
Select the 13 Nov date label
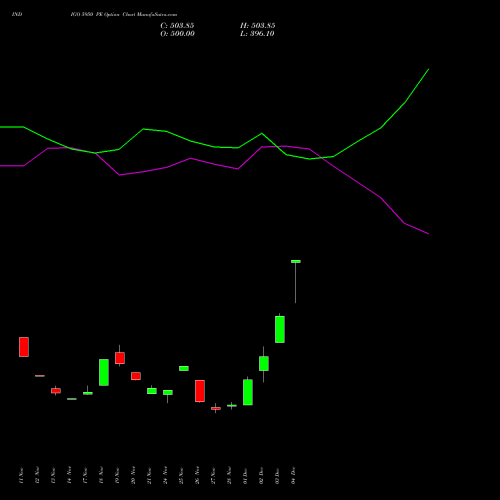[x=53, y=475]
